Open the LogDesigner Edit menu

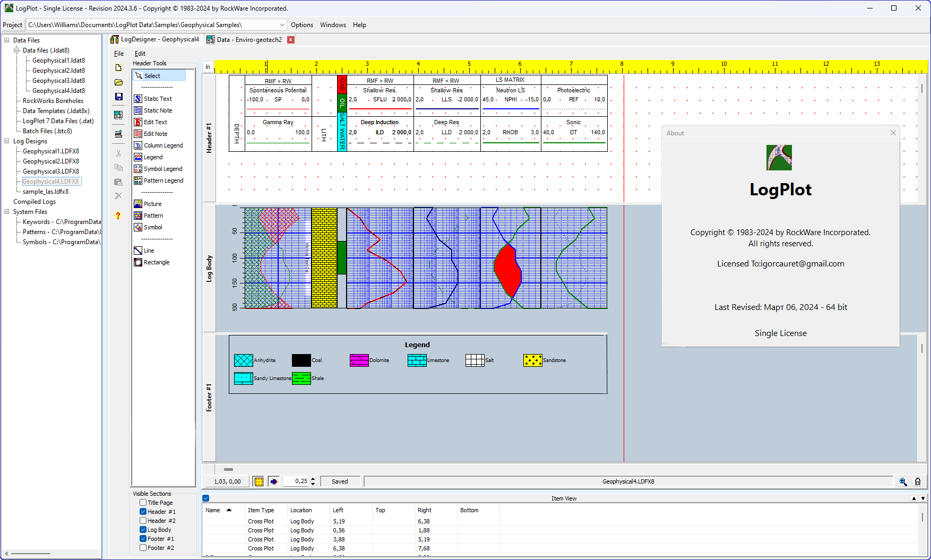140,54
